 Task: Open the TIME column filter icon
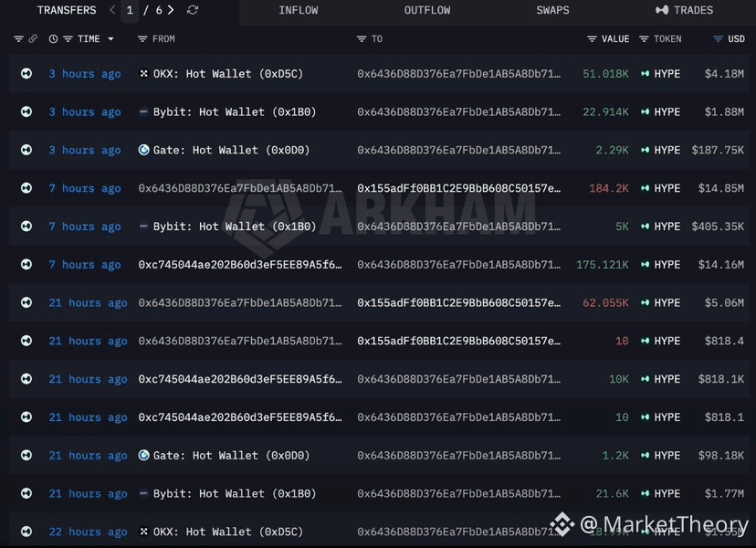click(68, 39)
